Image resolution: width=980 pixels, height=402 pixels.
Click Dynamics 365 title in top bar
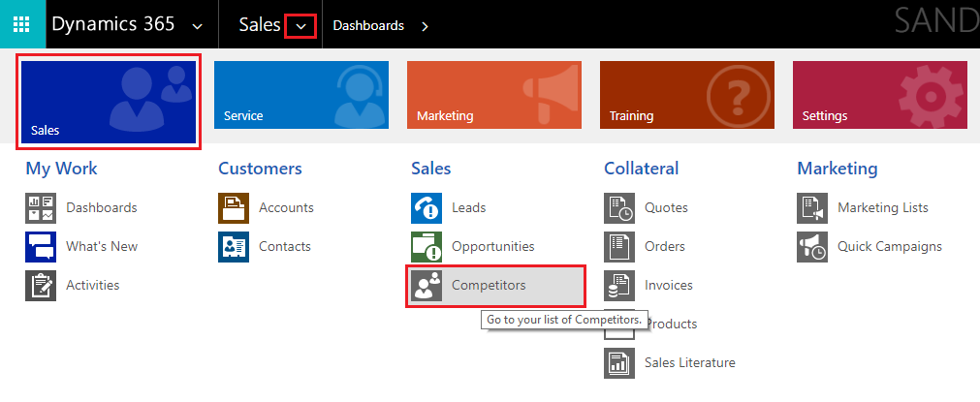(113, 24)
